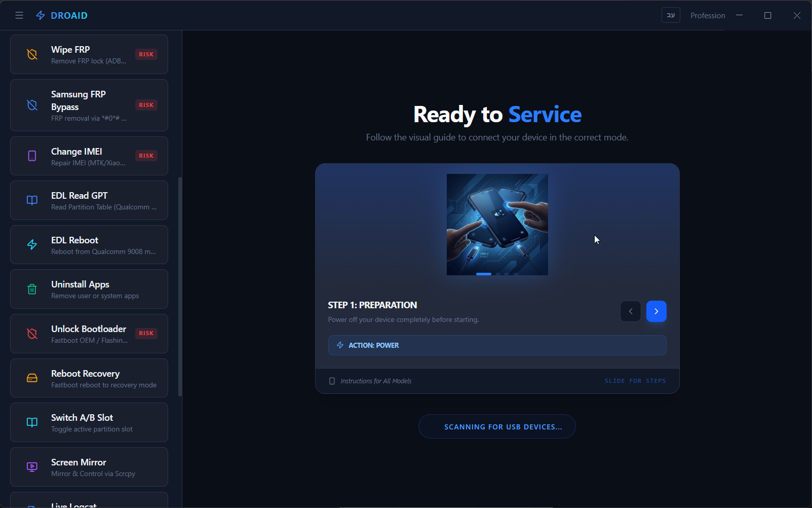This screenshot has height=508, width=812.
Task: Go to previous step with left chevron
Action: (x=630, y=311)
